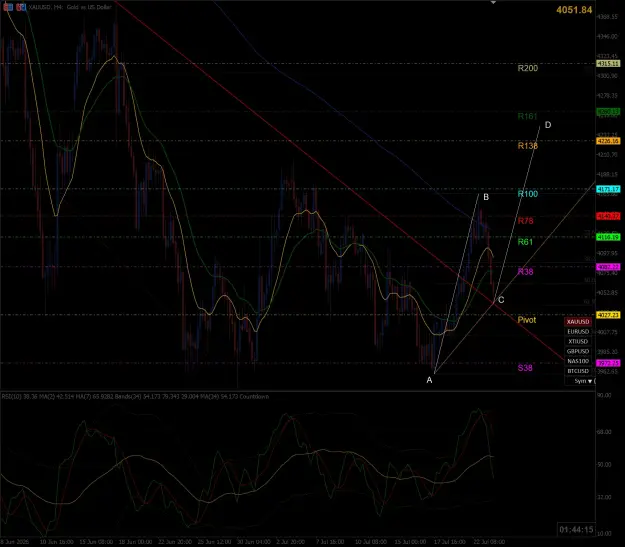
Task: Click the magenta price tag next to R38
Action: 608,267
